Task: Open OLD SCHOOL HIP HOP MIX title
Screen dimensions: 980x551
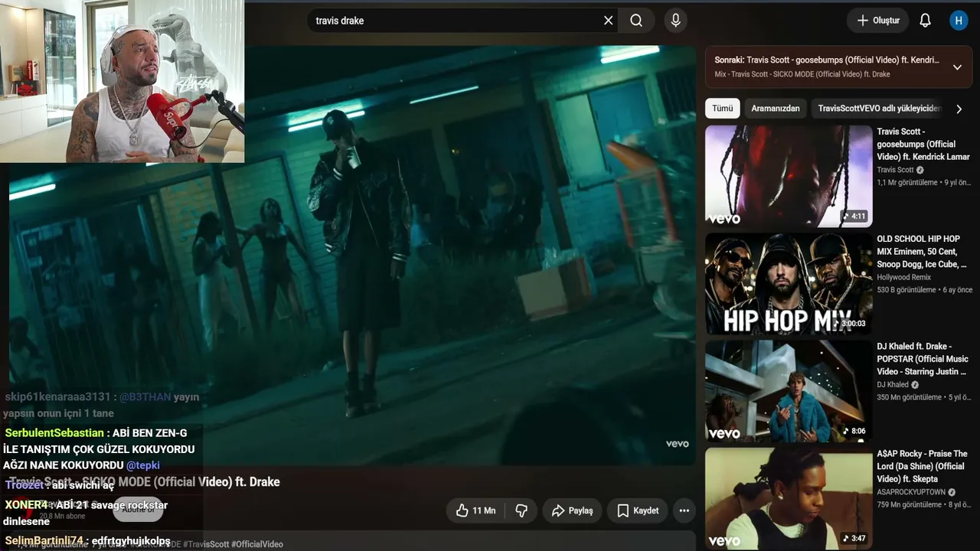Action: 923,251
